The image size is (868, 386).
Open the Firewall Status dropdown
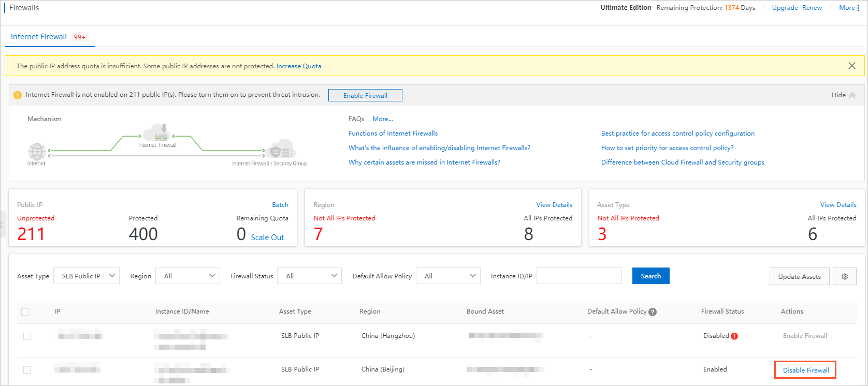click(x=310, y=276)
